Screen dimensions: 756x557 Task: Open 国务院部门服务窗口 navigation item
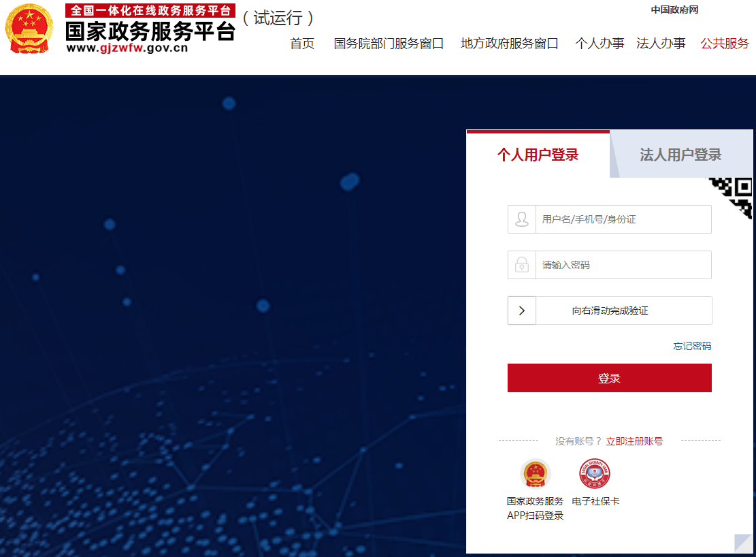389,44
